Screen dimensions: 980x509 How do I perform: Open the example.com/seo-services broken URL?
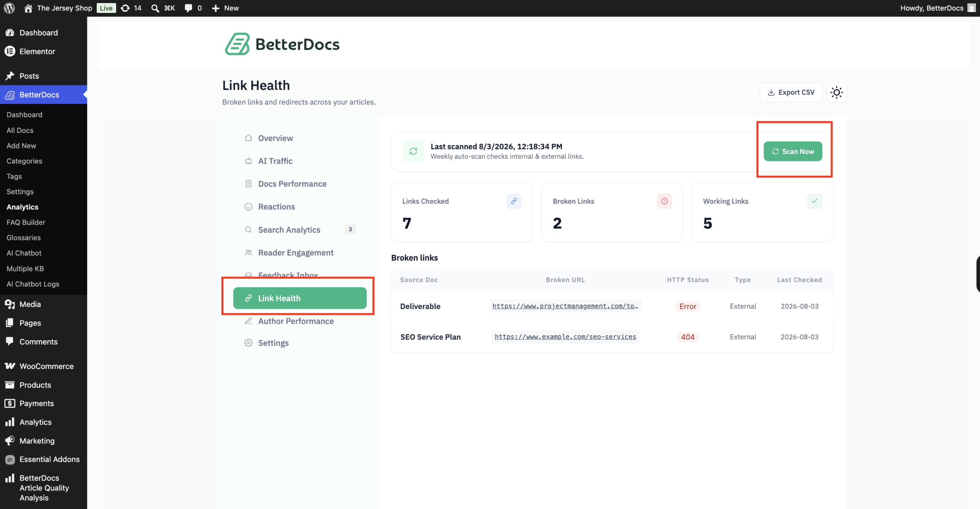click(x=565, y=337)
